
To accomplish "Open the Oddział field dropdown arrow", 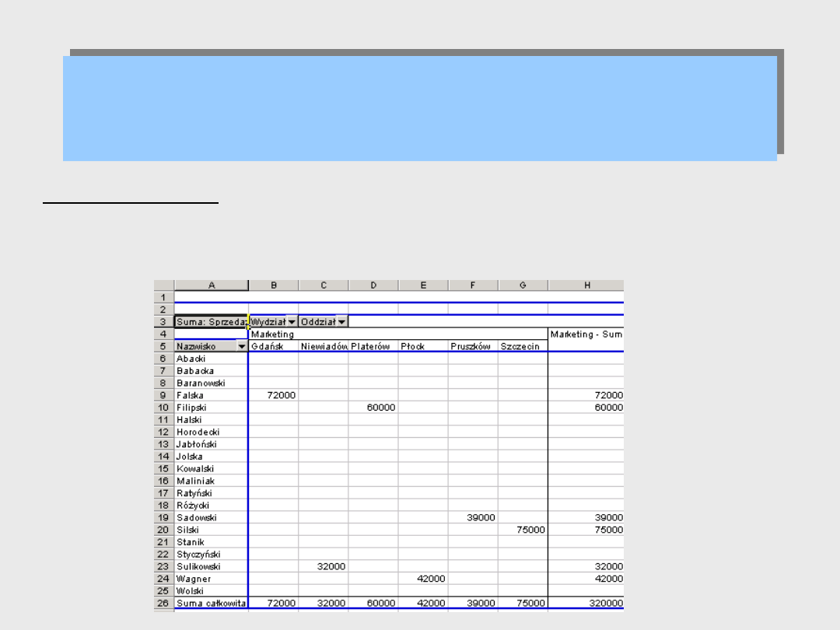I will [341, 322].
